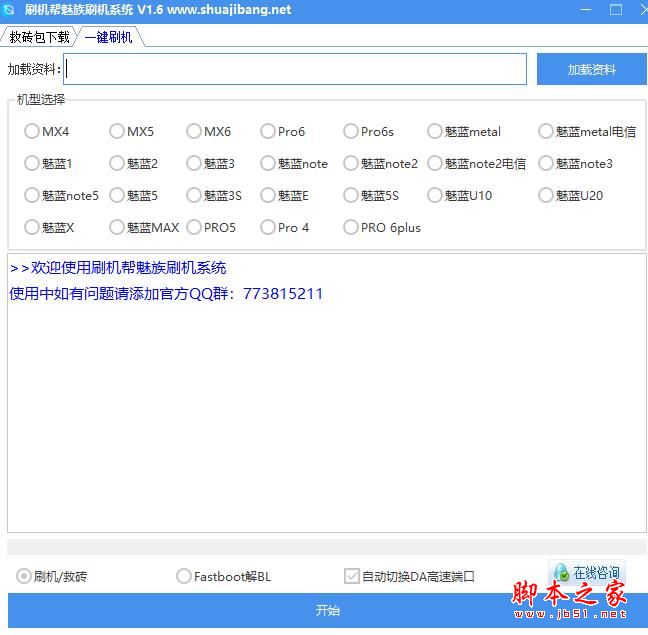Image resolution: width=648 pixels, height=635 pixels.
Task: Select the 魅蓝X radio button
Action: (x=31, y=227)
